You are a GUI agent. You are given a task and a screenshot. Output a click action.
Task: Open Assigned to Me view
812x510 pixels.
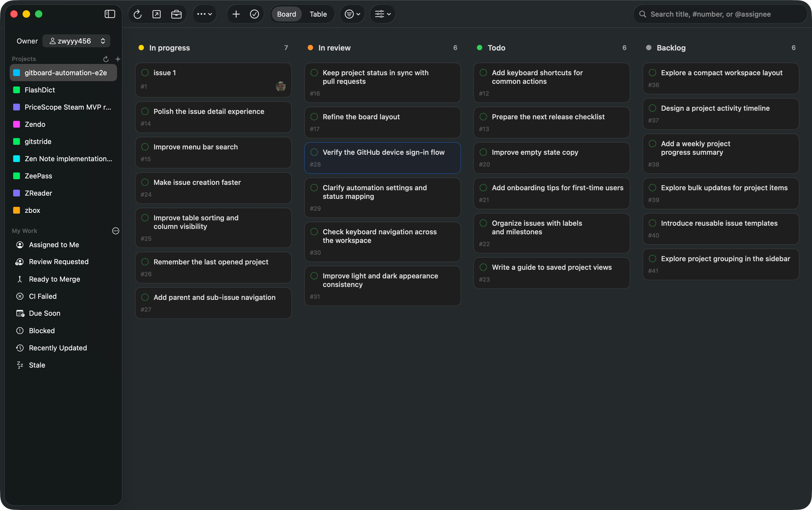pyautogui.click(x=63, y=245)
